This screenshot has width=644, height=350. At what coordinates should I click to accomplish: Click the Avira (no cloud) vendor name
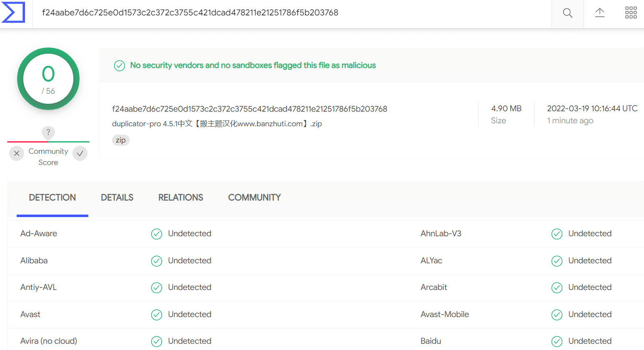coord(49,341)
